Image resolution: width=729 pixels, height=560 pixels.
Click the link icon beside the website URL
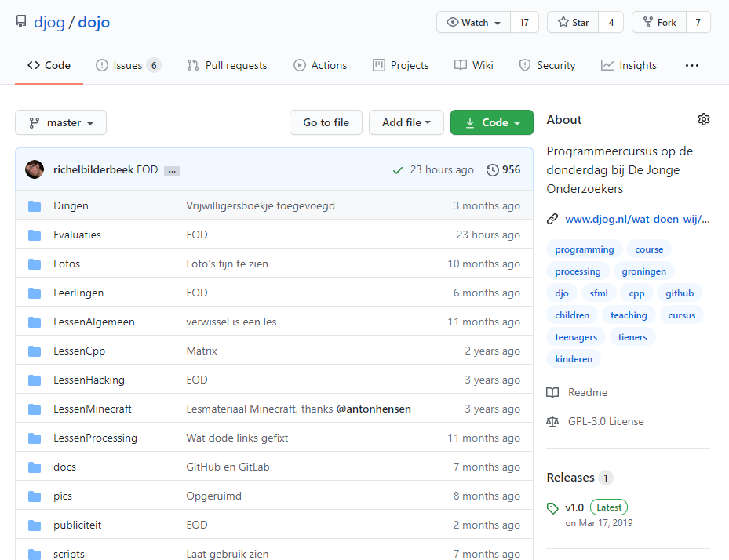coord(552,219)
